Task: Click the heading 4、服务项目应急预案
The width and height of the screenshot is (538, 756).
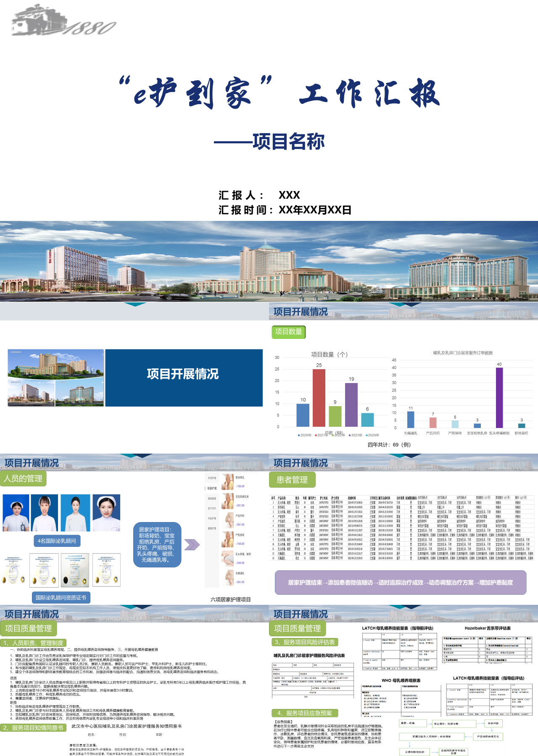Action: pyautogui.click(x=305, y=713)
